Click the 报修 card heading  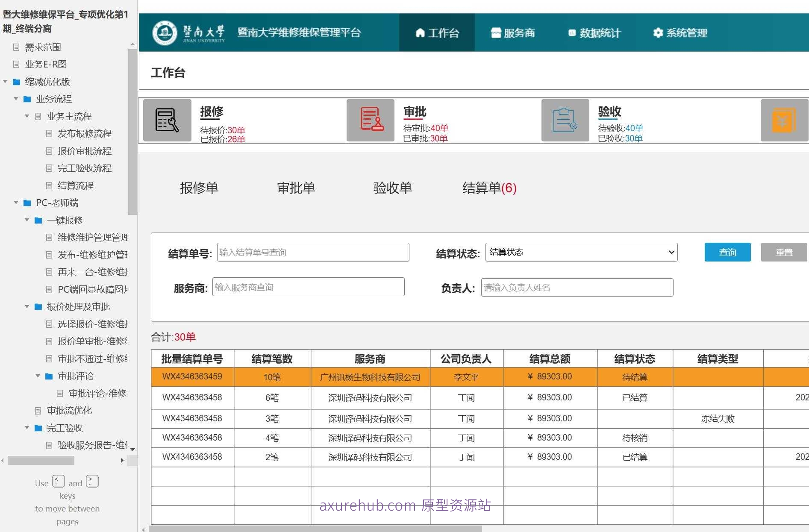tap(212, 111)
